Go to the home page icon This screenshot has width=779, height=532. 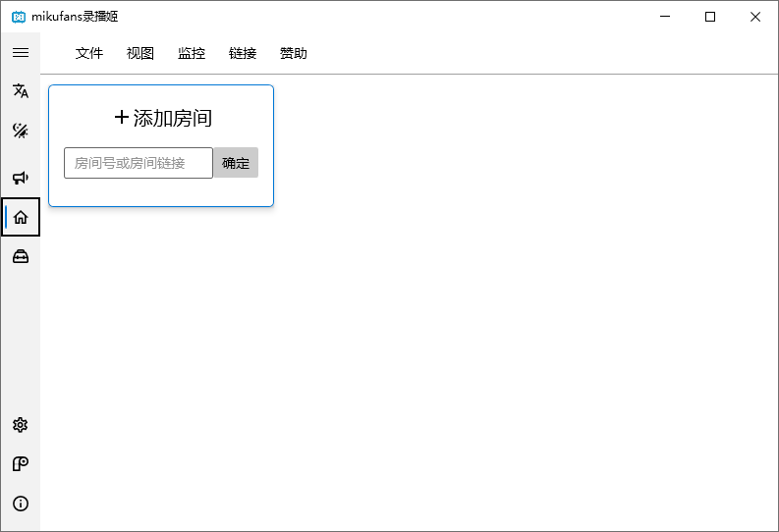[x=21, y=217]
